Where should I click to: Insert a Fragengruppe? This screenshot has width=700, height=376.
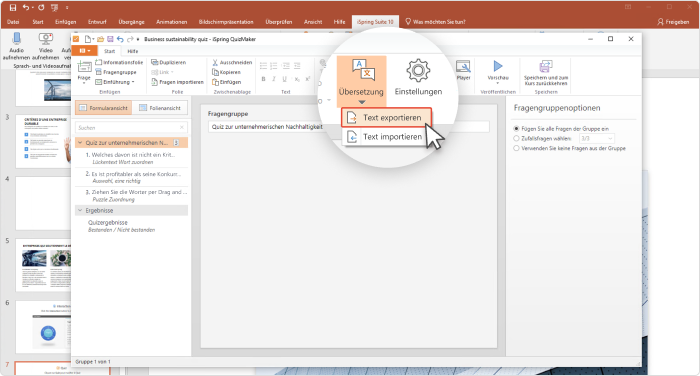116,72
